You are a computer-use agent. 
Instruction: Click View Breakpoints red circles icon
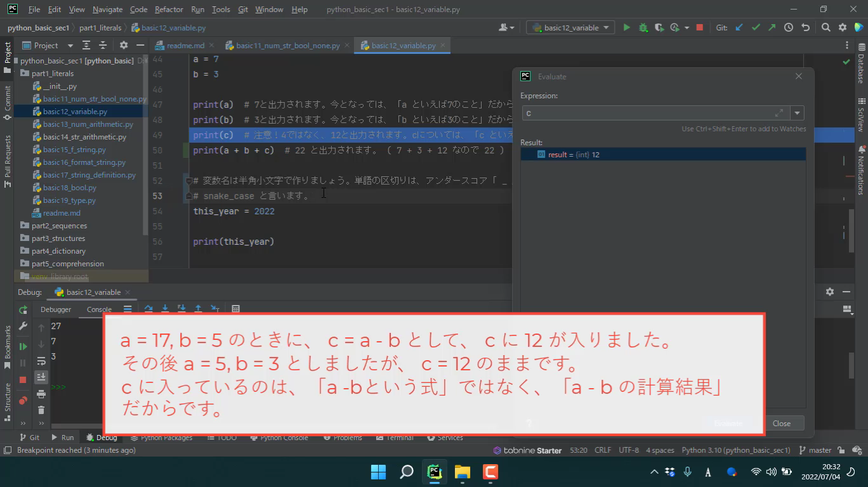tap(23, 400)
